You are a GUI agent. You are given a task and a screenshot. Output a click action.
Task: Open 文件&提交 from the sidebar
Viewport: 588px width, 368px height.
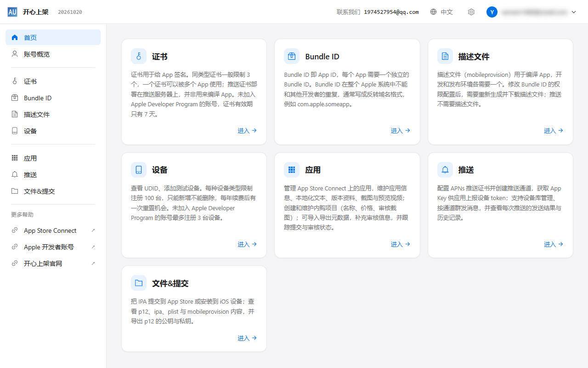point(53,191)
